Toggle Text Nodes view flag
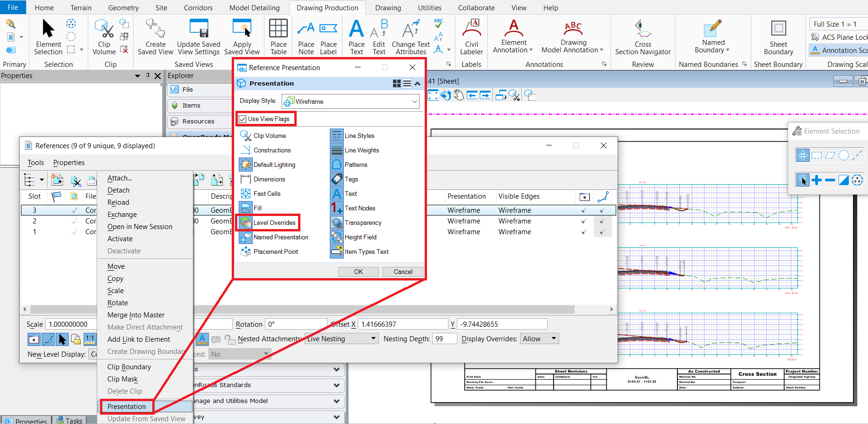 point(354,208)
